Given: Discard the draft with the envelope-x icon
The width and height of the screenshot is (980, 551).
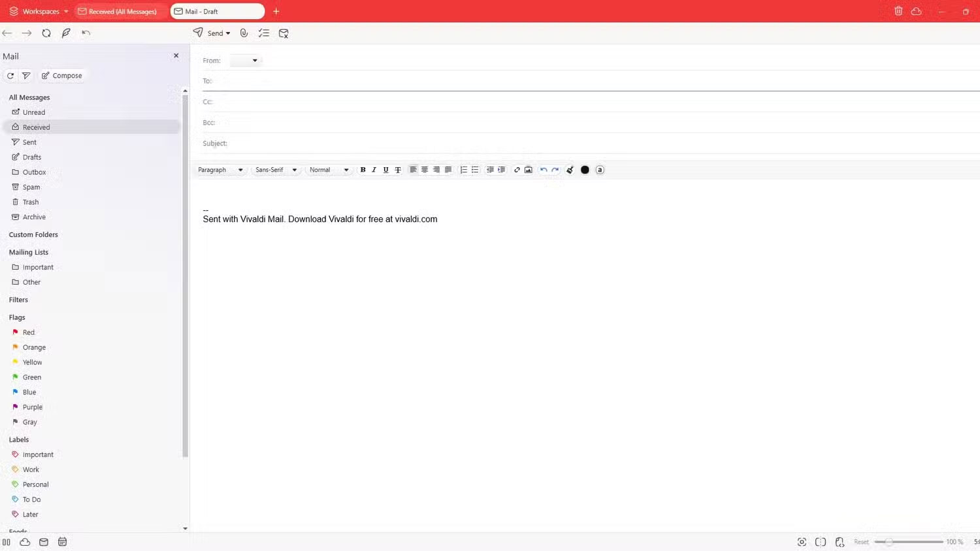Looking at the screenshot, I should [x=284, y=33].
